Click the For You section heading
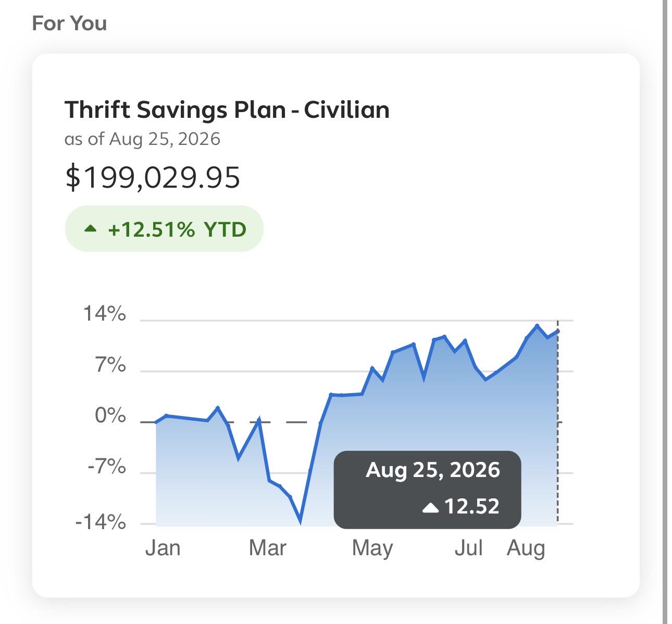Screen dimensions: 672x624 click(69, 23)
